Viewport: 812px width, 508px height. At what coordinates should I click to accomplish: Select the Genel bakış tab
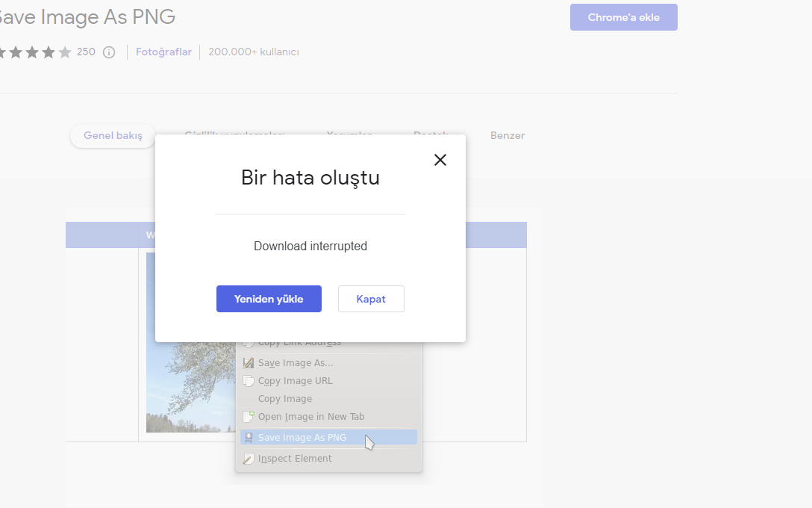[x=113, y=135]
